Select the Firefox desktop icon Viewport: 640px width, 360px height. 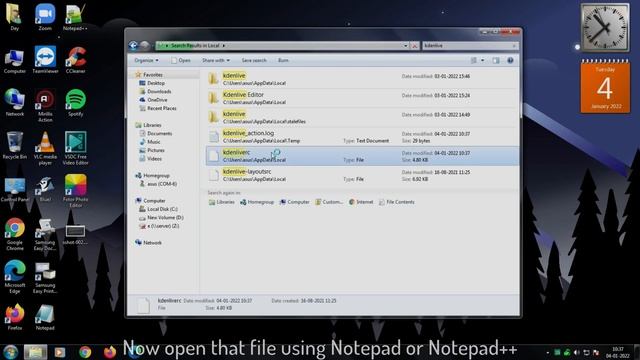(15, 317)
